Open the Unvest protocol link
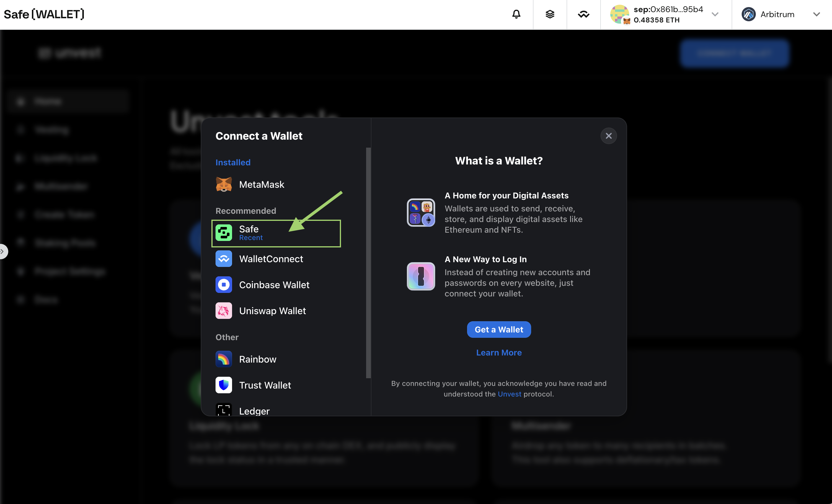This screenshot has width=832, height=504. (509, 394)
